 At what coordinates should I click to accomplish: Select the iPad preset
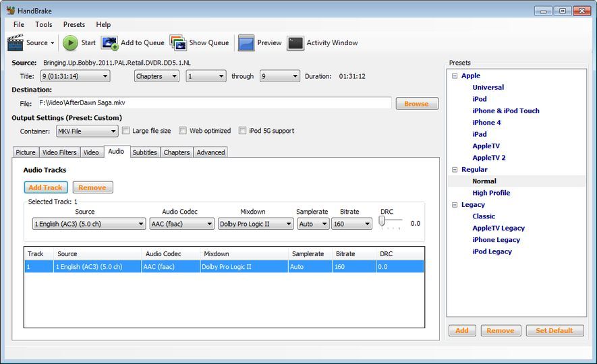(480, 134)
